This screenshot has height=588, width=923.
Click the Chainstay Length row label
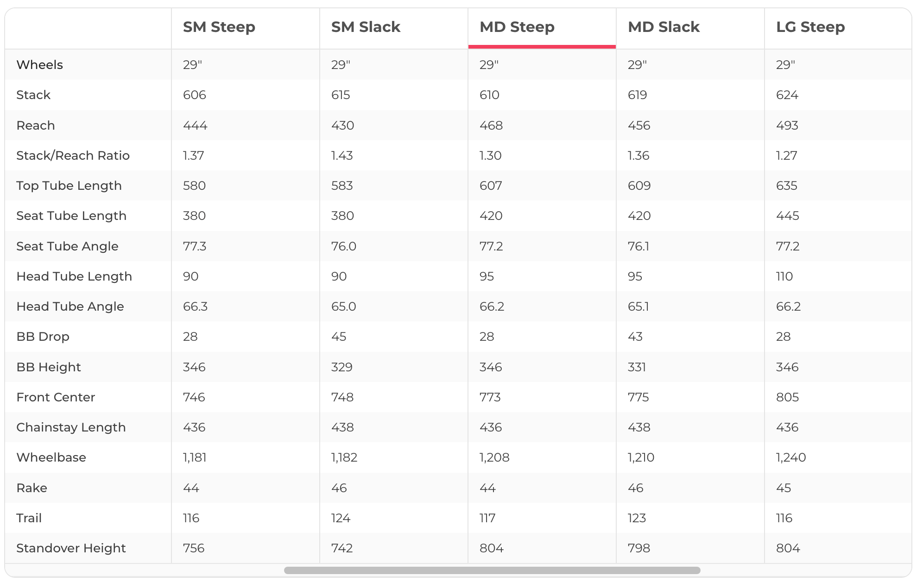click(x=71, y=427)
